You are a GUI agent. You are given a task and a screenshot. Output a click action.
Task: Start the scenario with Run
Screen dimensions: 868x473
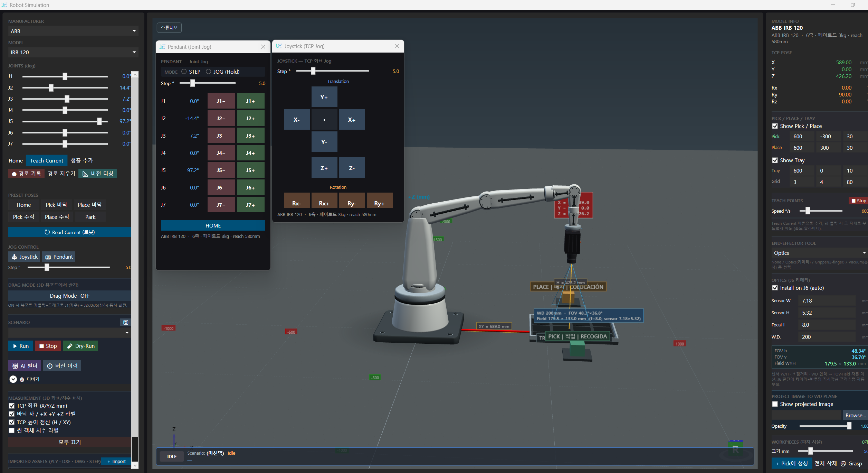(x=21, y=346)
